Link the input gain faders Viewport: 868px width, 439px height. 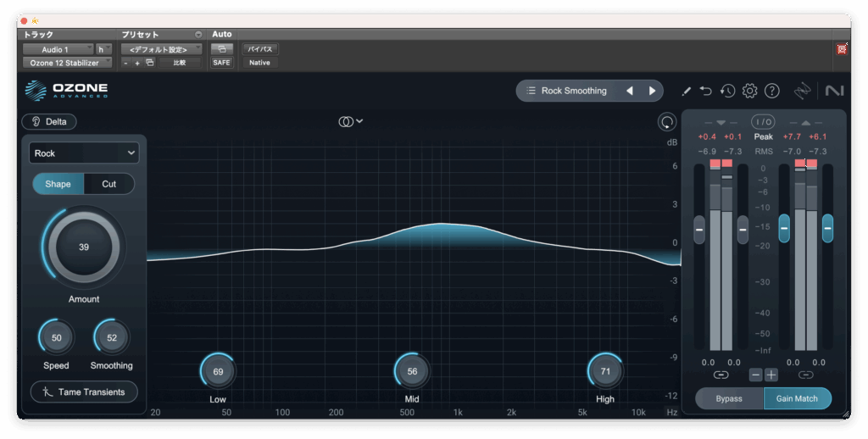point(721,375)
